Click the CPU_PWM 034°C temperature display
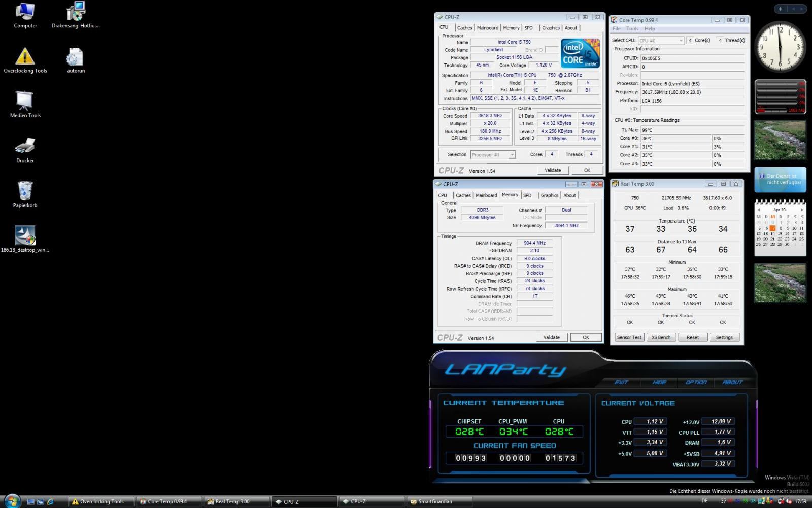The height and width of the screenshot is (508, 812). [514, 432]
